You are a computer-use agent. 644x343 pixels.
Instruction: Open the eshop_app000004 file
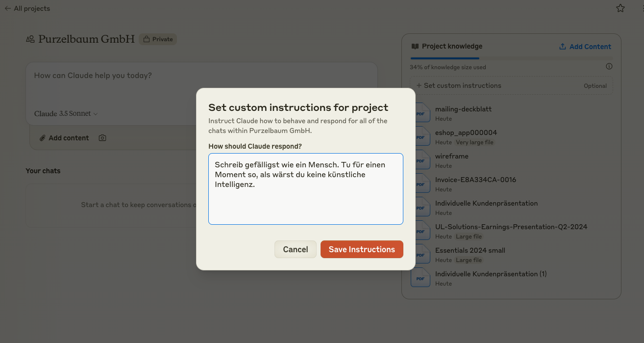(x=466, y=132)
